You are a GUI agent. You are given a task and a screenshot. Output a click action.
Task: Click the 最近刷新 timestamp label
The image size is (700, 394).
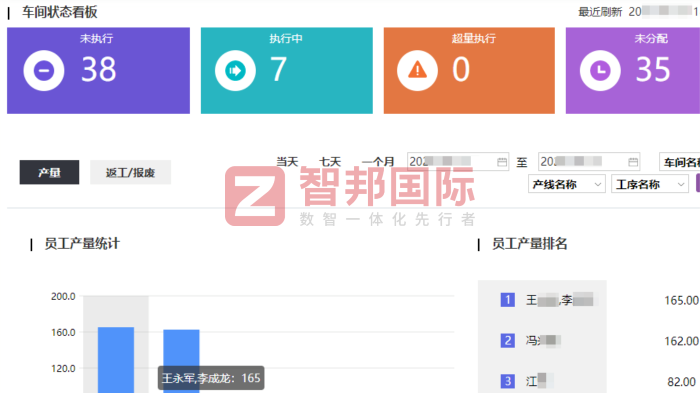click(x=600, y=12)
